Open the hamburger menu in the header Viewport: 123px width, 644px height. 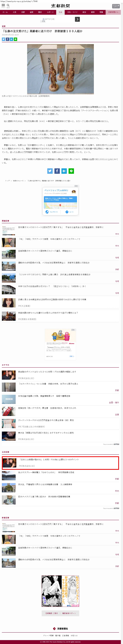tap(3, 5)
